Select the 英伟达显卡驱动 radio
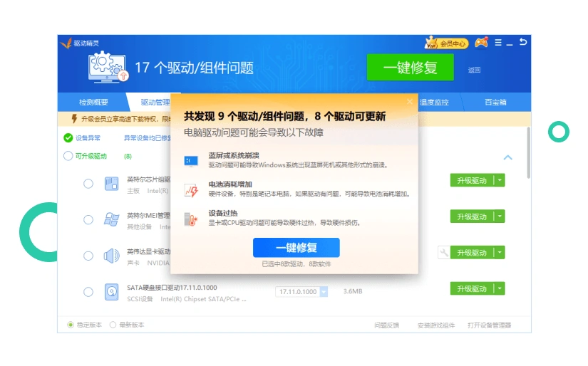The height and width of the screenshot is (366, 588). coord(88,256)
